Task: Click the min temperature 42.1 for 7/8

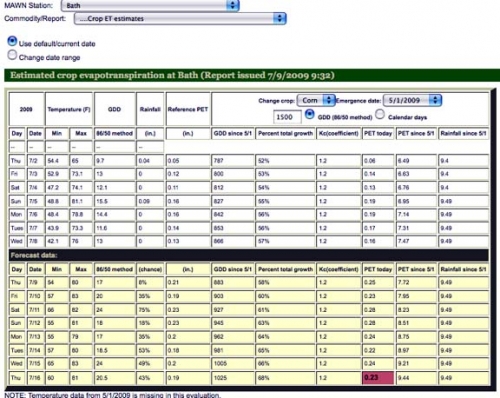Action: [57, 241]
